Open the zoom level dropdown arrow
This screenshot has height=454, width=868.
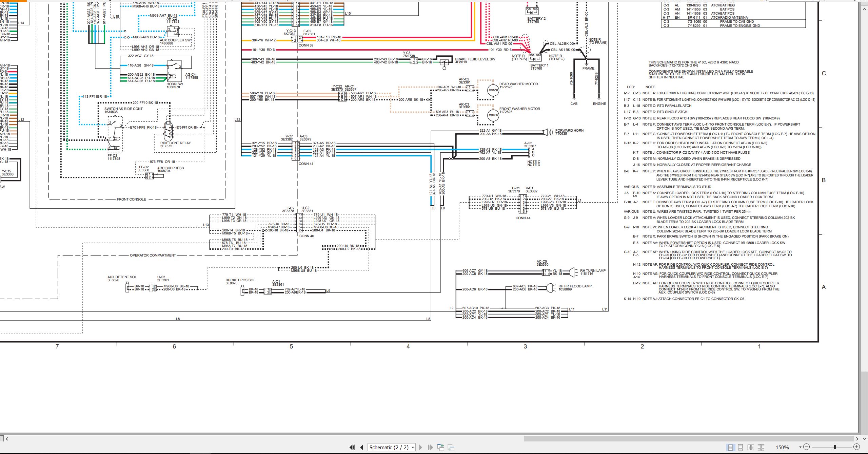[800, 447]
